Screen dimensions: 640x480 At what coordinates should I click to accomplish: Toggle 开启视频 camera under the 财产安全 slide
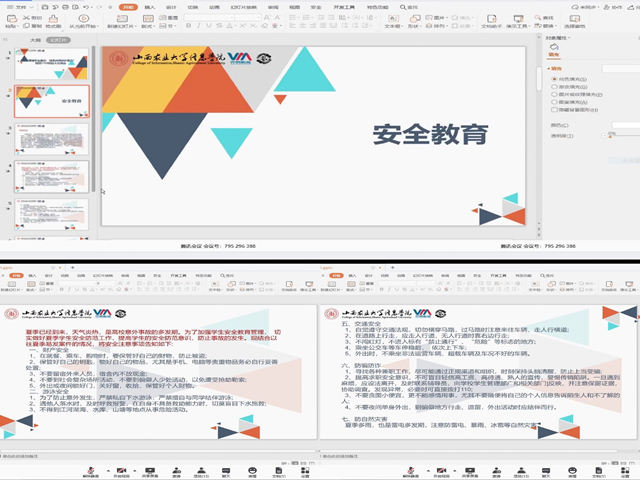[121, 472]
